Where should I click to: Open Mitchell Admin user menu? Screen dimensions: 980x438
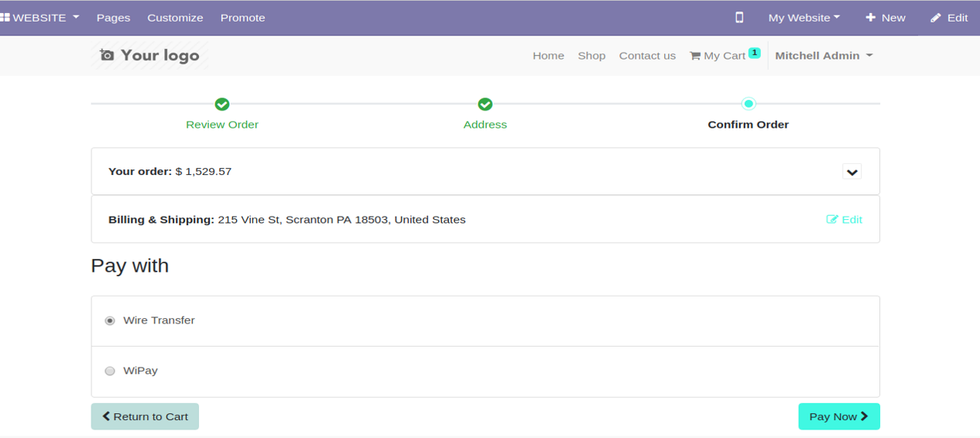point(824,56)
